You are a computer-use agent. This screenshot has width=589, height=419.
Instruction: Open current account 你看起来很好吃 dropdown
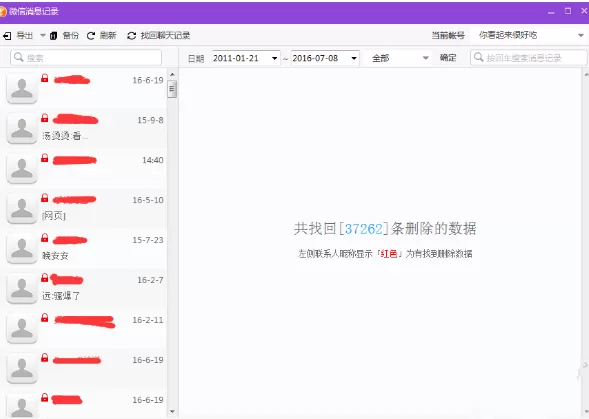(581, 35)
